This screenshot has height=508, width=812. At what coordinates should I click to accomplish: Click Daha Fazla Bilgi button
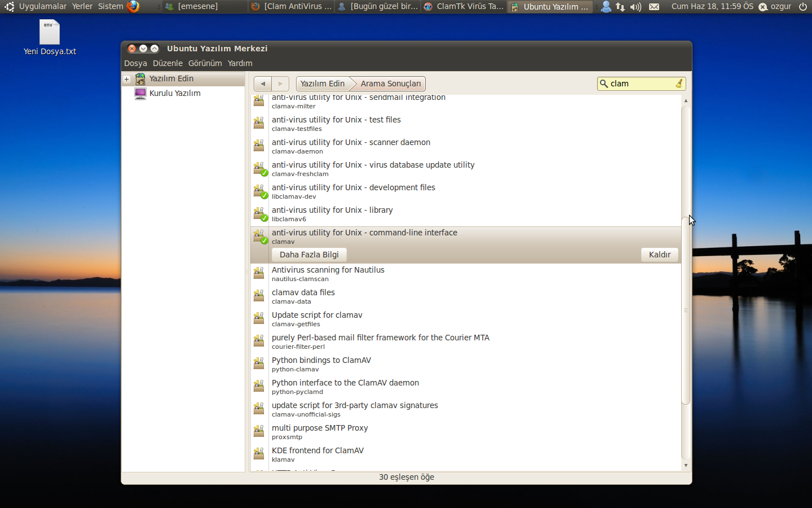tap(309, 255)
